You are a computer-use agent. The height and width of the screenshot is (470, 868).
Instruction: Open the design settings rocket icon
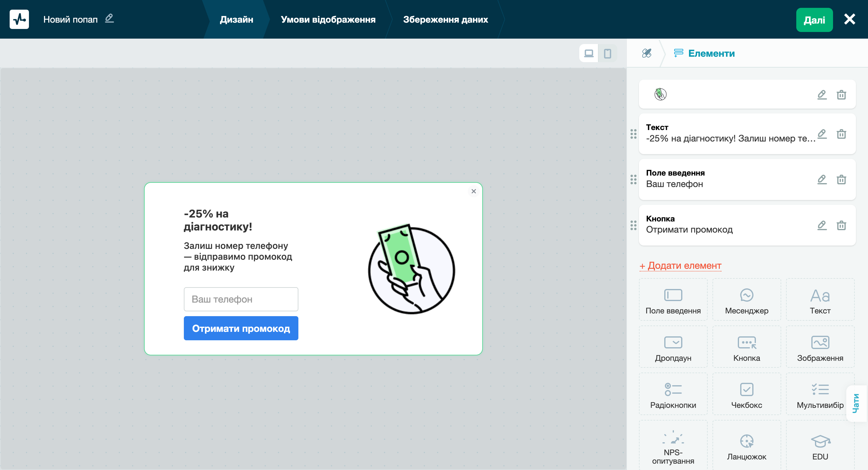[646, 53]
